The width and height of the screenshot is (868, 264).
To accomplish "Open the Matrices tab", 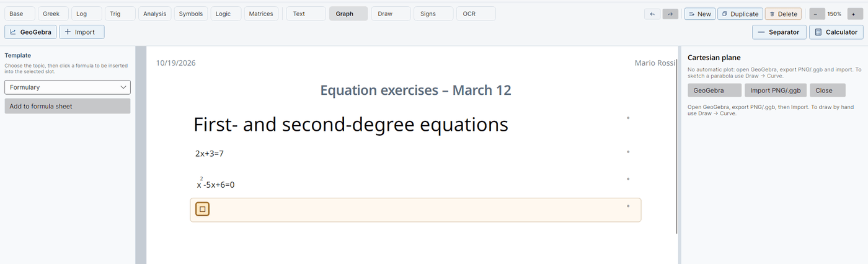I will [261, 14].
